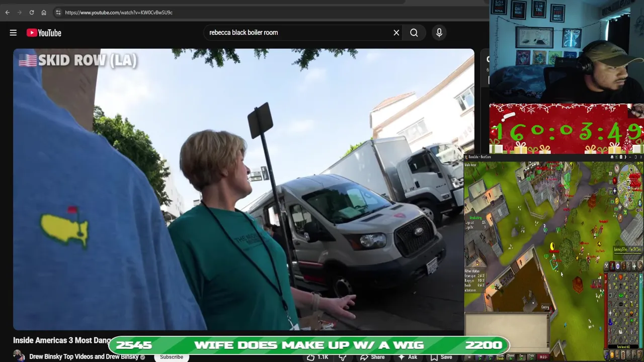
Task: Open the Magic spellbook tab in RuneLite
Action: click(x=640, y=265)
